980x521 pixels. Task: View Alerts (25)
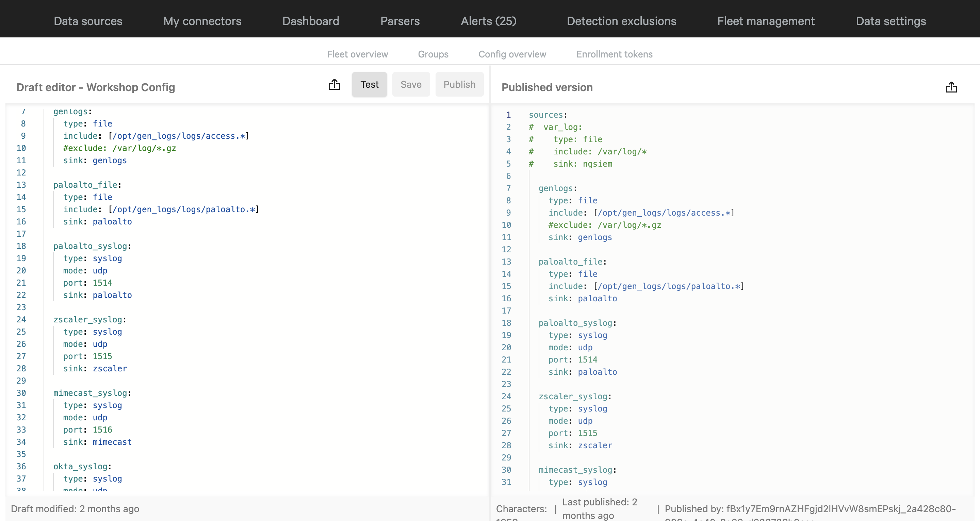click(489, 21)
